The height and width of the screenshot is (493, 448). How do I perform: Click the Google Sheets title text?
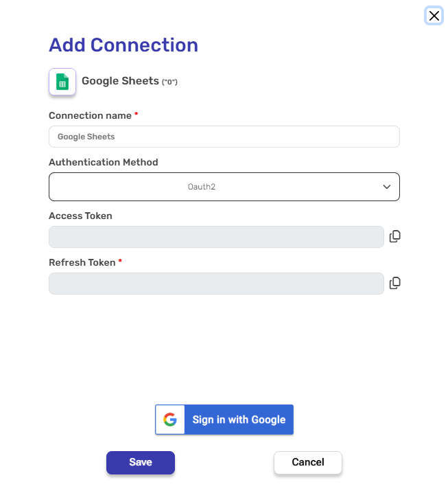pyautogui.click(x=120, y=81)
